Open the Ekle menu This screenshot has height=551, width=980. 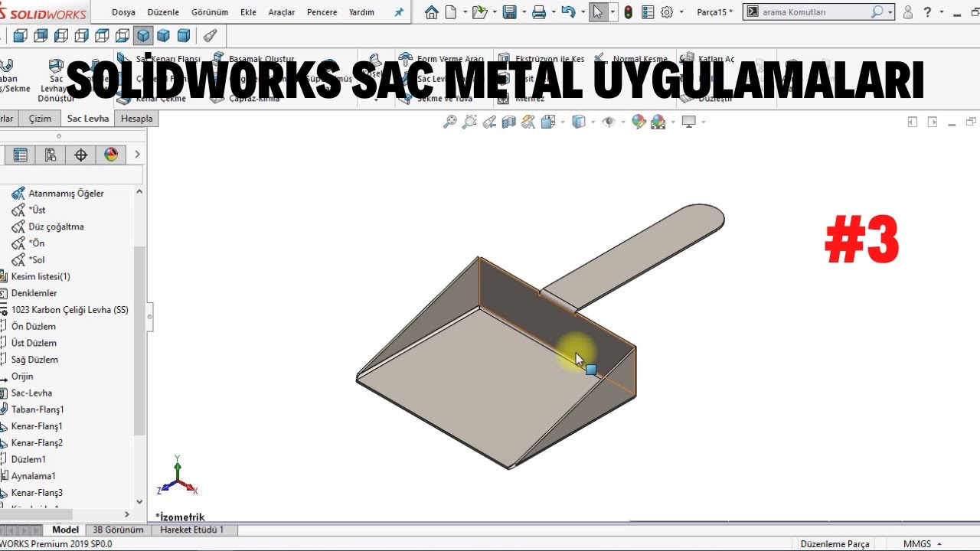click(x=248, y=12)
